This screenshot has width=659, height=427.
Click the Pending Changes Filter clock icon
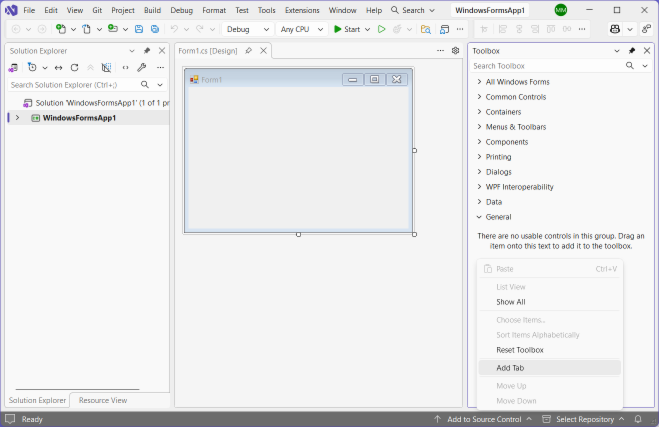pos(32,67)
